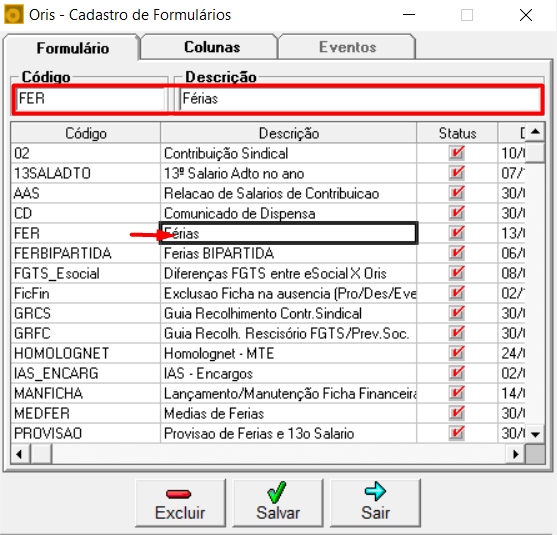Toggle status checkbox for GRFC row
The height and width of the screenshot is (535, 557).
coord(457,333)
